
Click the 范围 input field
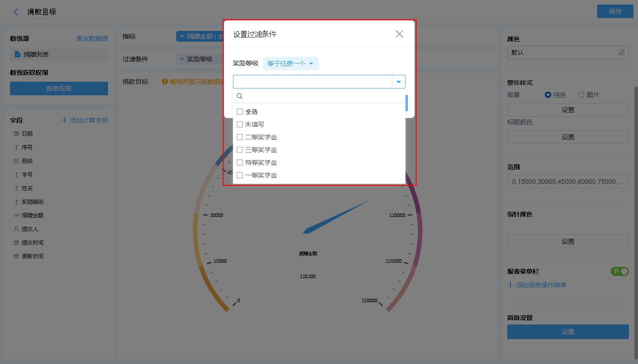tap(568, 182)
